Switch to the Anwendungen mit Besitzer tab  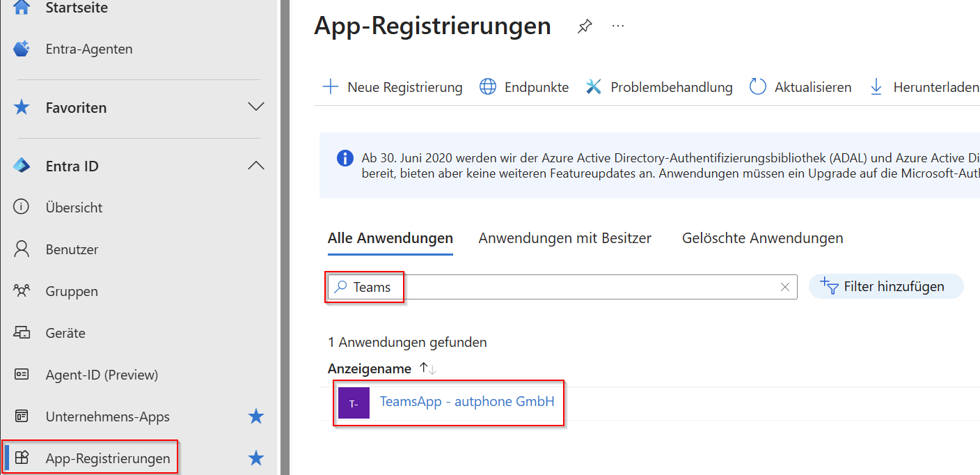pos(564,238)
